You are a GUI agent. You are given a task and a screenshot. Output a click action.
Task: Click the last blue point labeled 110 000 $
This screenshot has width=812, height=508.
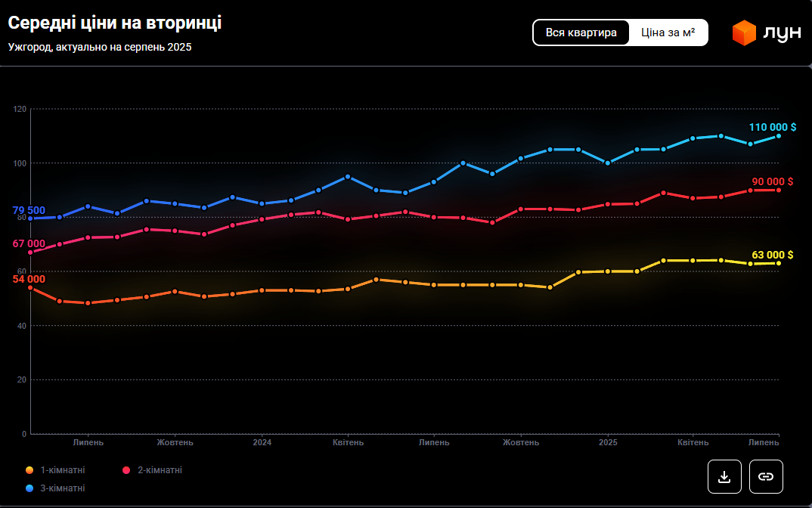[x=779, y=136]
